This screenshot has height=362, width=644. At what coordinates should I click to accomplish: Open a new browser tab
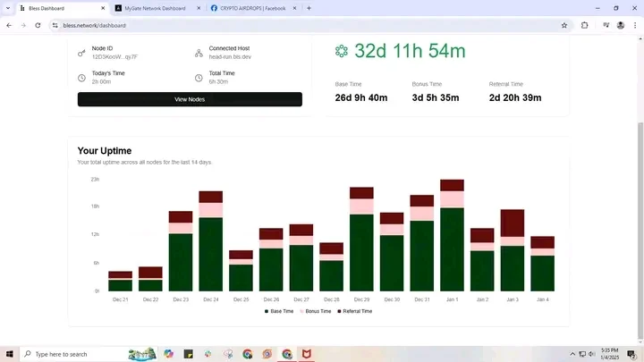pos(309,8)
